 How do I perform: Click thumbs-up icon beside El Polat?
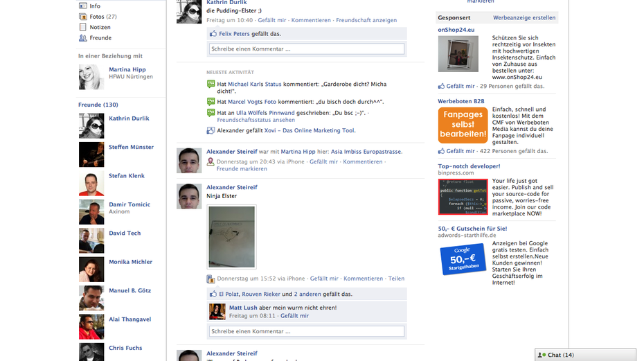(x=213, y=294)
